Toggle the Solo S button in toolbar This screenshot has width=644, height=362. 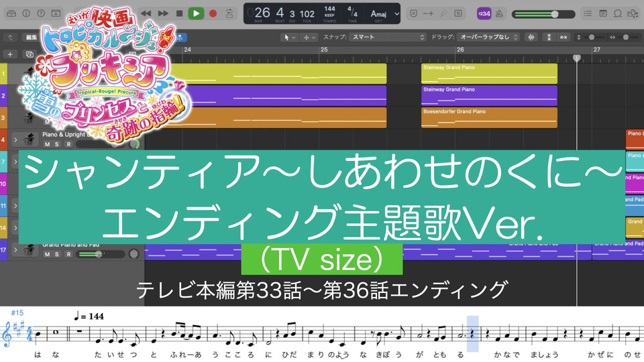click(458, 13)
